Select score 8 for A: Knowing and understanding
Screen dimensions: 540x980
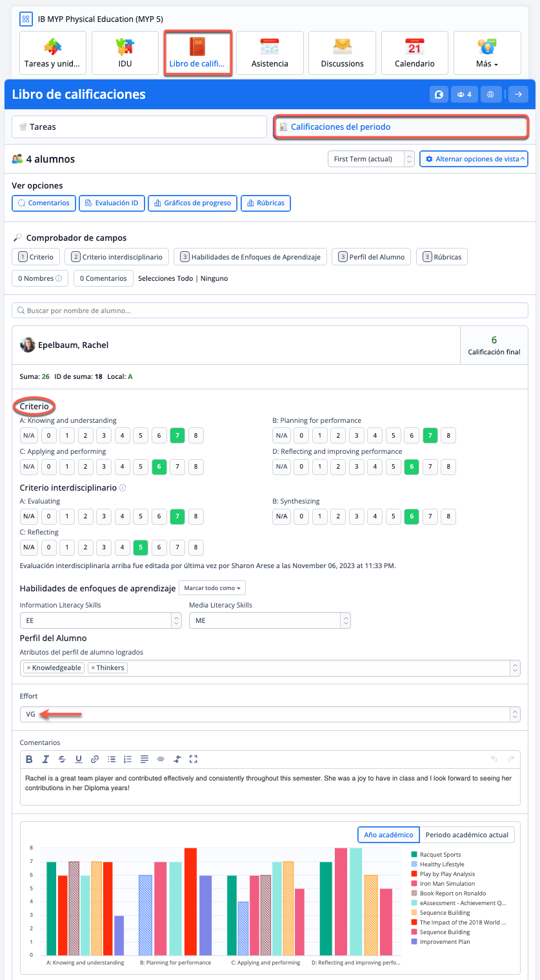(195, 436)
